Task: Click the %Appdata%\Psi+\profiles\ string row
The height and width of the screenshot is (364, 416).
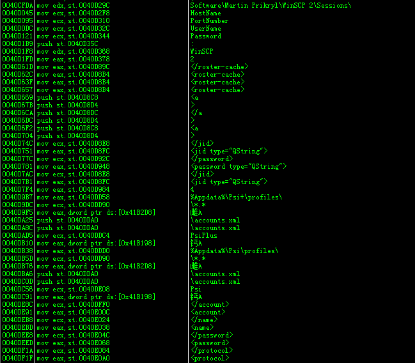Action: tap(208, 197)
